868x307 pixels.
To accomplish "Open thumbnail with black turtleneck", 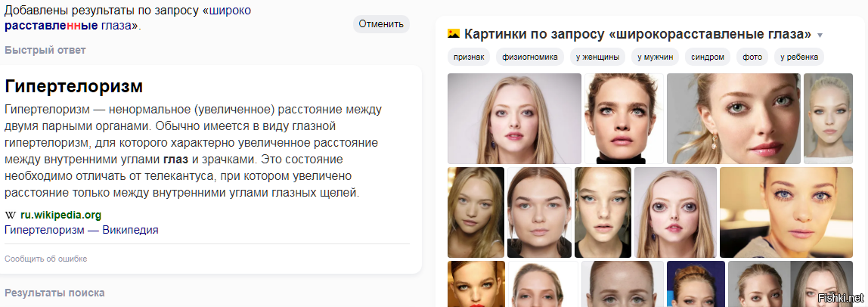I will click(x=624, y=119).
